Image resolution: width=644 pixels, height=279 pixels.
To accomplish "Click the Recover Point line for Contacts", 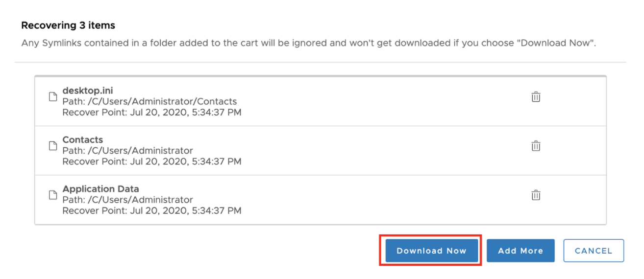I will [x=152, y=162].
